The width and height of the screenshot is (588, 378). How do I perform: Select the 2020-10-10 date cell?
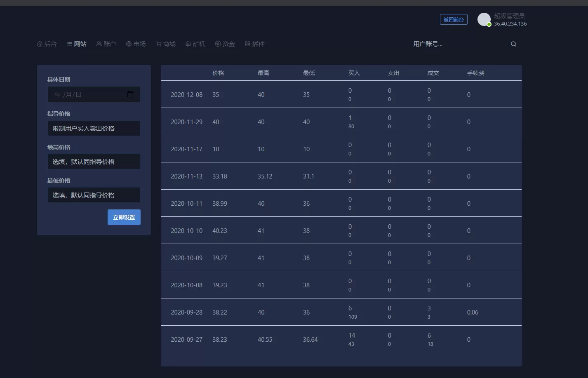click(187, 231)
